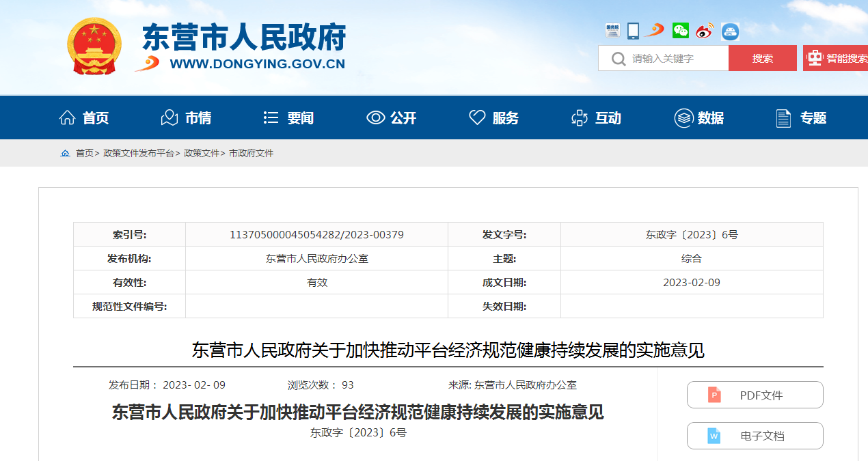Select 要闻 in the navigation bar
This screenshot has height=461, width=868.
(288, 118)
